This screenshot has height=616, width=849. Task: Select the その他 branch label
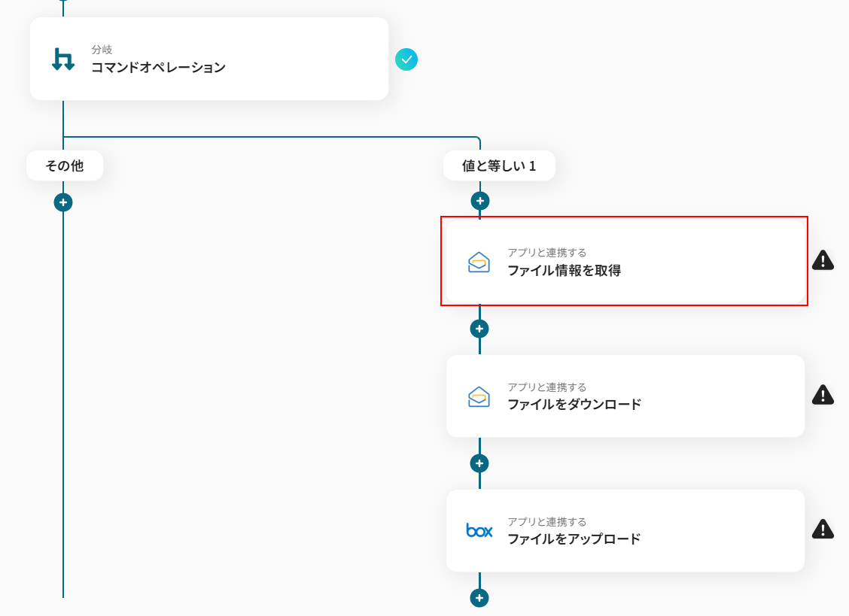click(x=65, y=165)
